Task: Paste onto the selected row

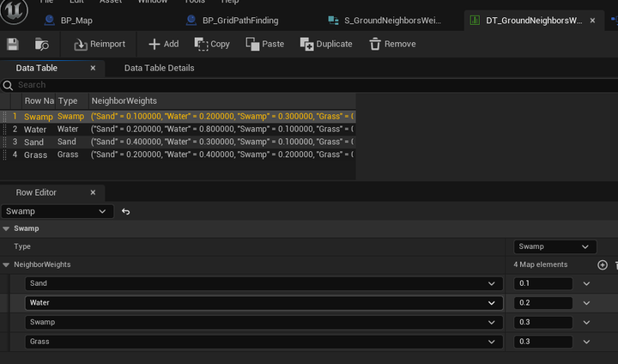Action: pyautogui.click(x=264, y=44)
